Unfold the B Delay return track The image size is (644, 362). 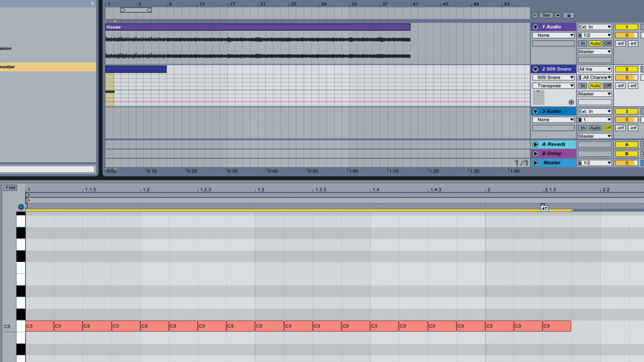[535, 154]
